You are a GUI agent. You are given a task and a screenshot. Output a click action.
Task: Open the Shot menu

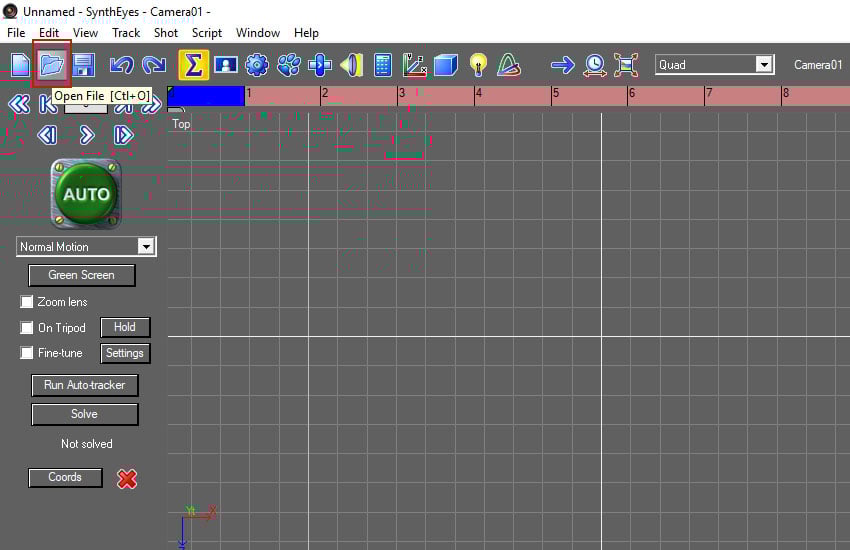point(166,33)
